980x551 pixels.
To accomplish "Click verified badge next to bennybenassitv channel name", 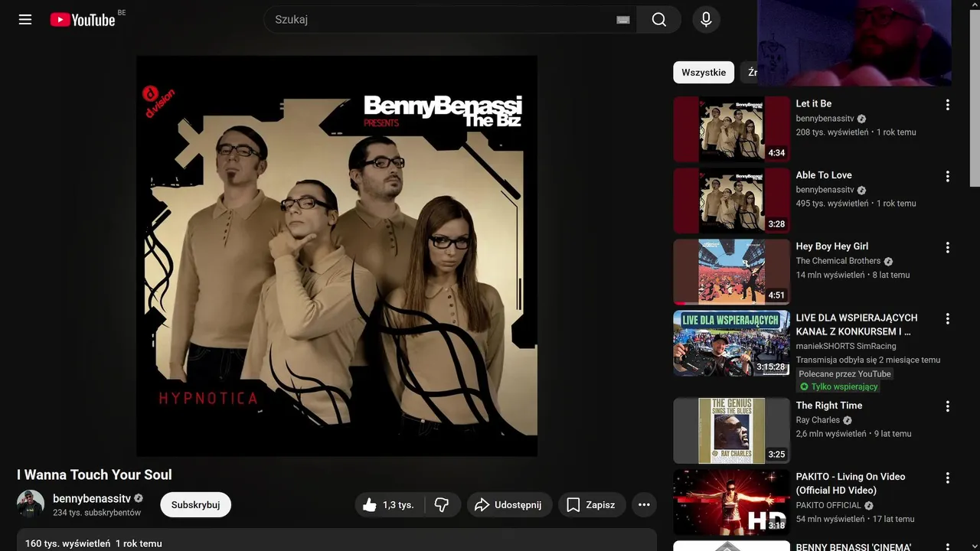I will click(139, 498).
